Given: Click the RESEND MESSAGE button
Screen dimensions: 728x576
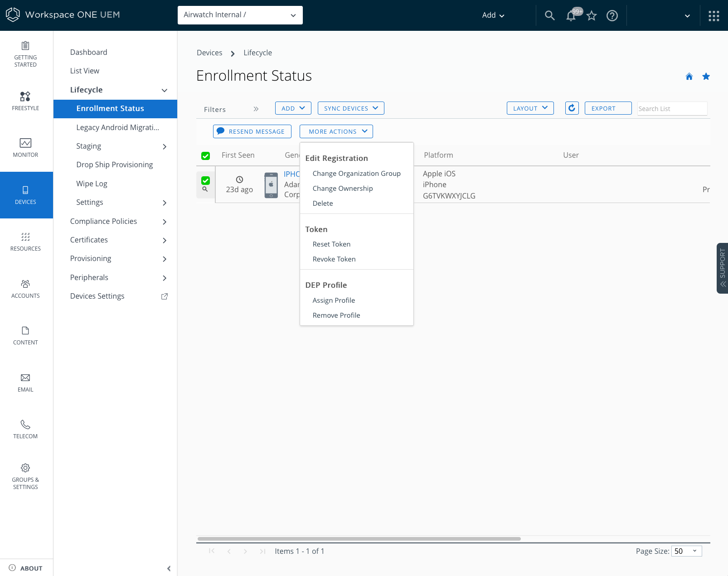Looking at the screenshot, I should (252, 131).
